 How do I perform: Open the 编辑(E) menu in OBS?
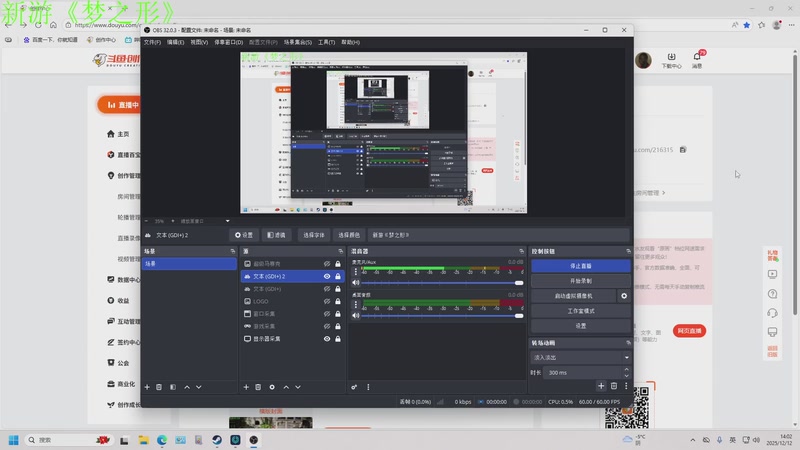click(x=176, y=42)
